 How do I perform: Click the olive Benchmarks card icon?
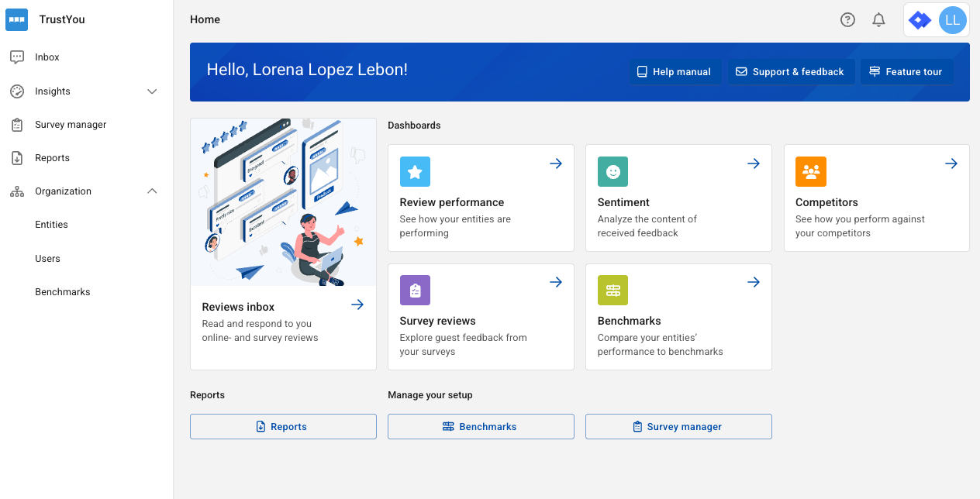coord(612,291)
